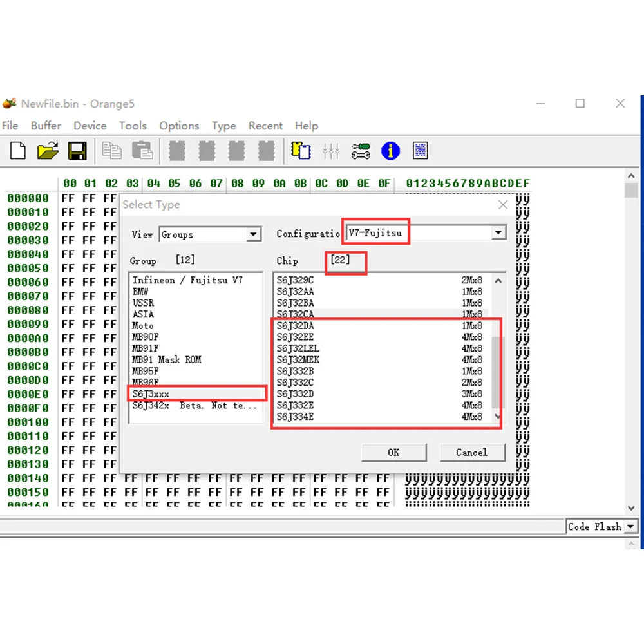The image size is (644, 644).
Task: Click the yellow chip select type icon
Action: [301, 151]
